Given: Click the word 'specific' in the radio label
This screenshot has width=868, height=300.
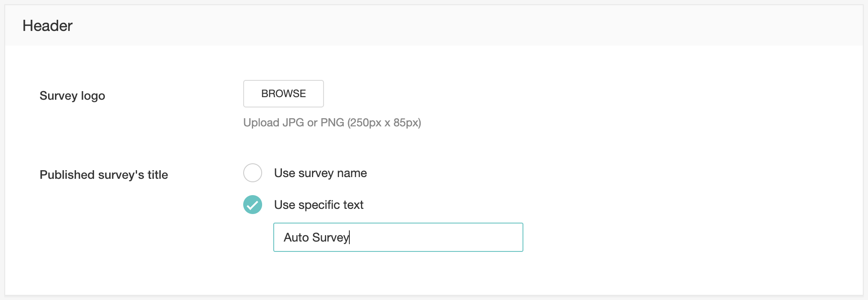Looking at the screenshot, I should point(318,205).
